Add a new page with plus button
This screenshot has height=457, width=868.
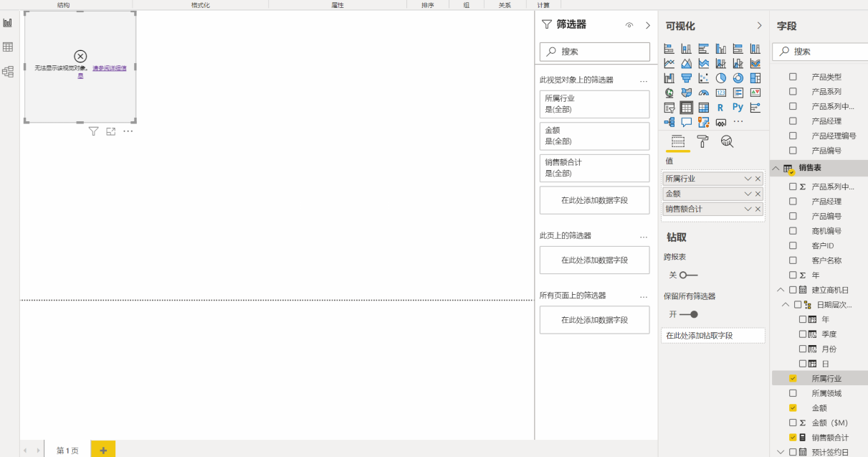[x=103, y=450]
